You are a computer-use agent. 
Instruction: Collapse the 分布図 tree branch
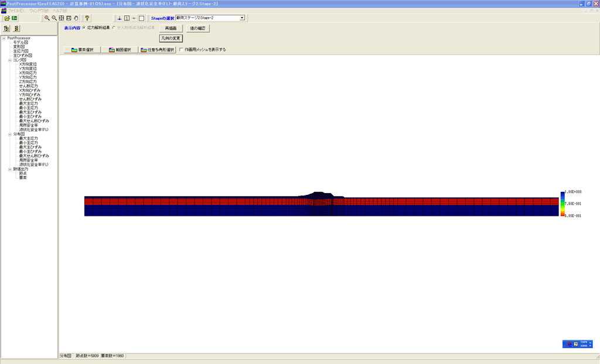(x=10, y=134)
